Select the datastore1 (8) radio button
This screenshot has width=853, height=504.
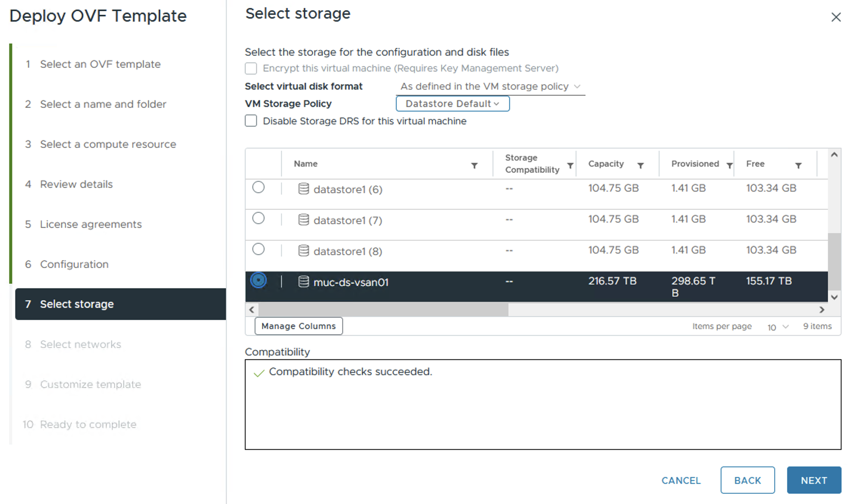[x=258, y=249]
